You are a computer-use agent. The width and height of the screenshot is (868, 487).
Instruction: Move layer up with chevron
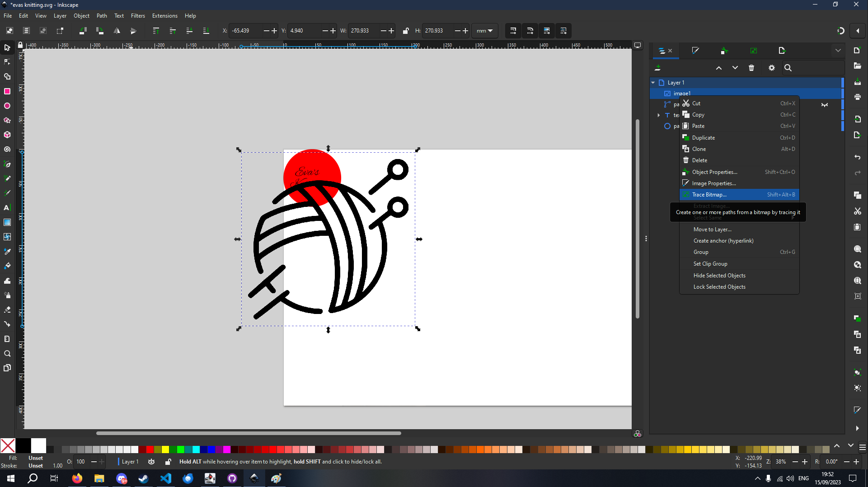(x=718, y=68)
